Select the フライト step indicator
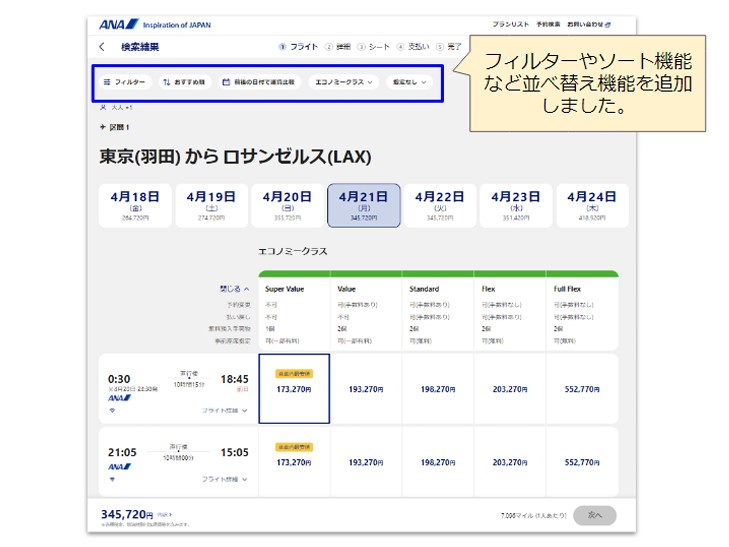 (x=298, y=46)
